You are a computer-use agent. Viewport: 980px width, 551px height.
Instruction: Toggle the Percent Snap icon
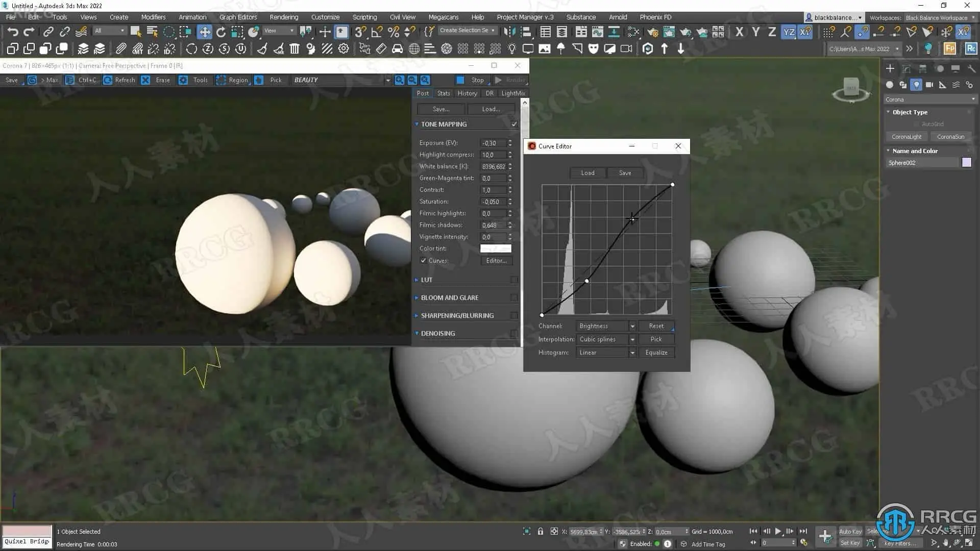(394, 32)
